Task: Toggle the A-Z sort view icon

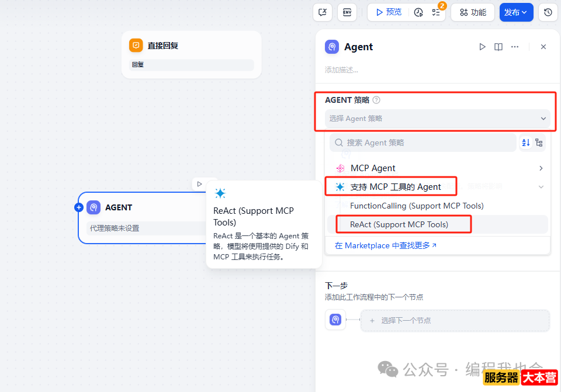Action: [x=526, y=143]
